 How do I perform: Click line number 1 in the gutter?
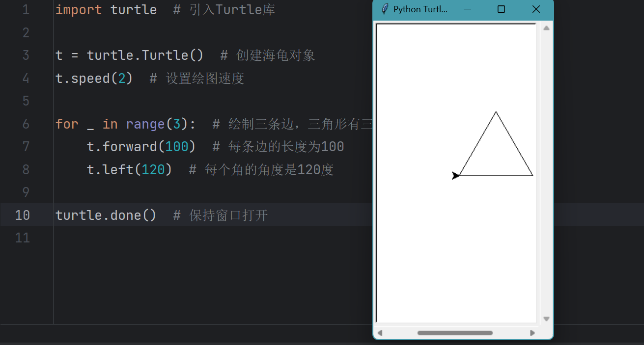pos(26,10)
